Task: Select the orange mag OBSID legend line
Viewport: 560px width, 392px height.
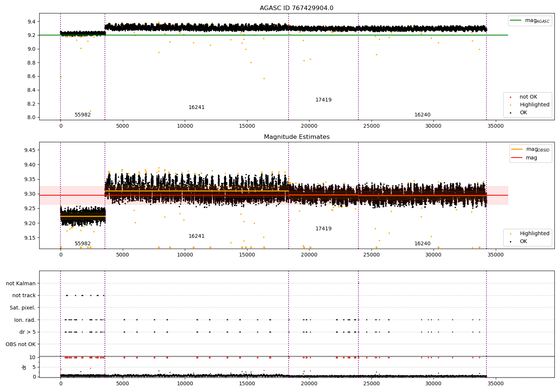Action: [x=517, y=149]
